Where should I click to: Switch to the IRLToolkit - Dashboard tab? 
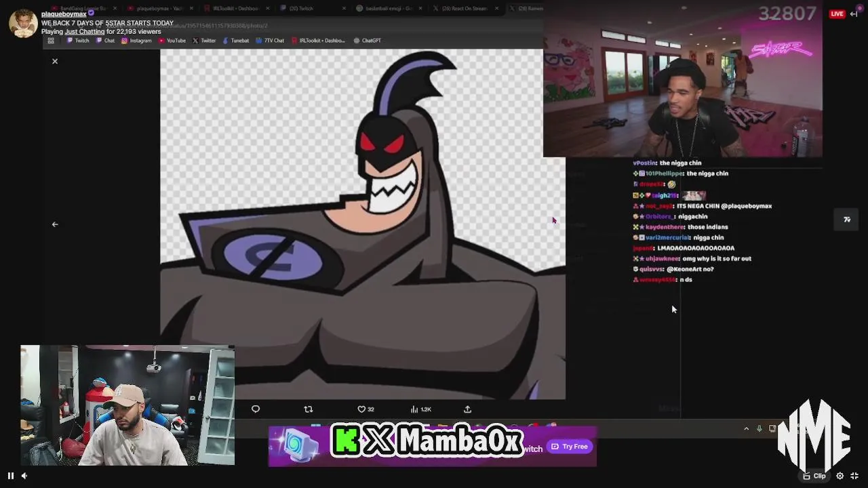235,9
